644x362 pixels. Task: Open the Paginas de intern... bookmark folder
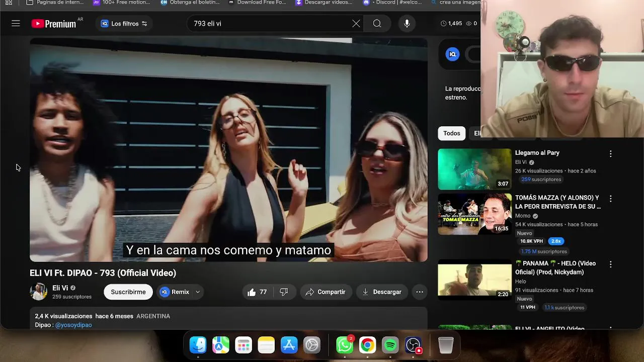55,3
